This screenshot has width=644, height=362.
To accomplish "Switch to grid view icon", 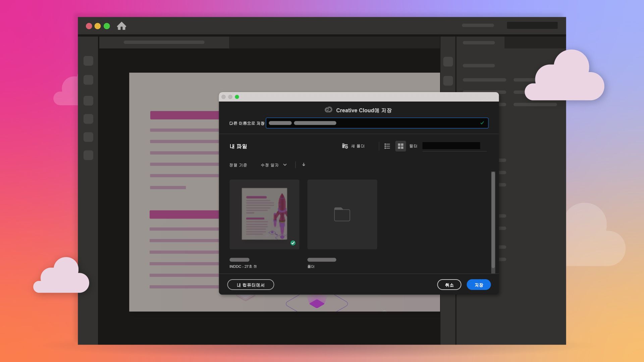I will (400, 146).
